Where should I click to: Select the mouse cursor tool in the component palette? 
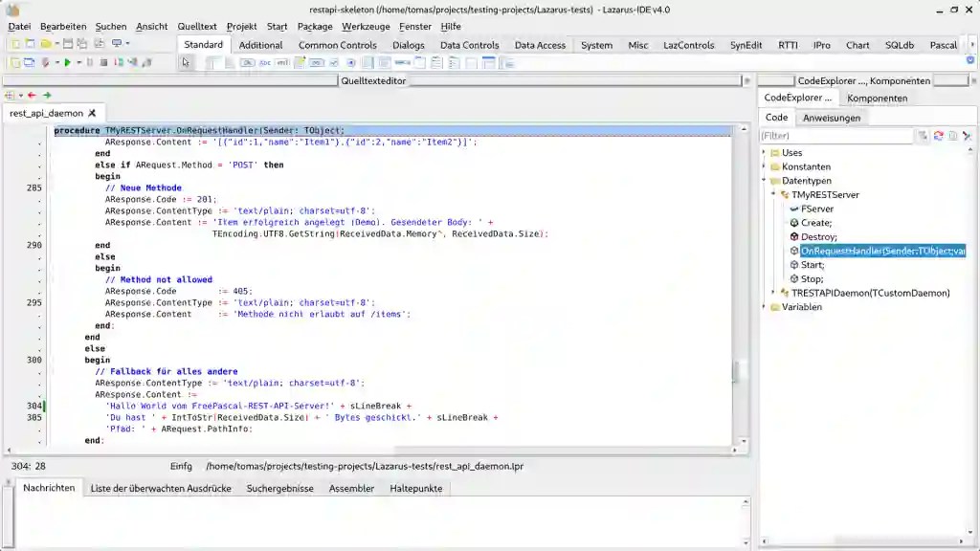point(185,61)
